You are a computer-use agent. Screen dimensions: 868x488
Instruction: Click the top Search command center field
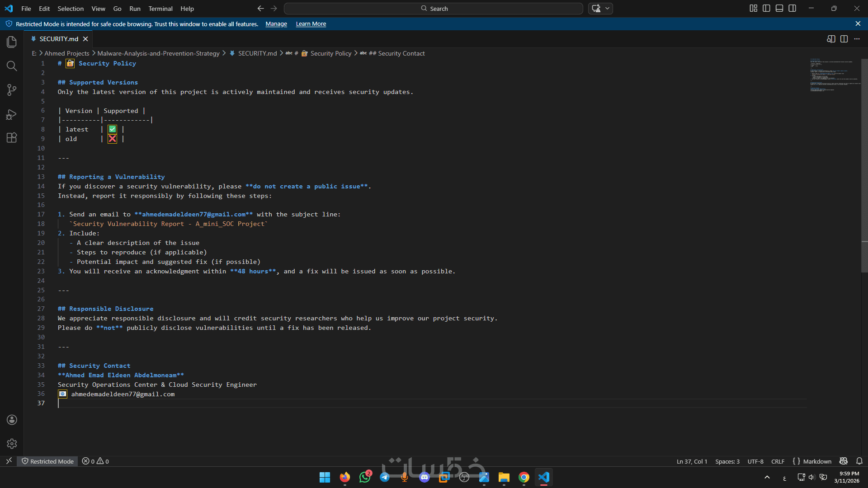click(x=433, y=9)
